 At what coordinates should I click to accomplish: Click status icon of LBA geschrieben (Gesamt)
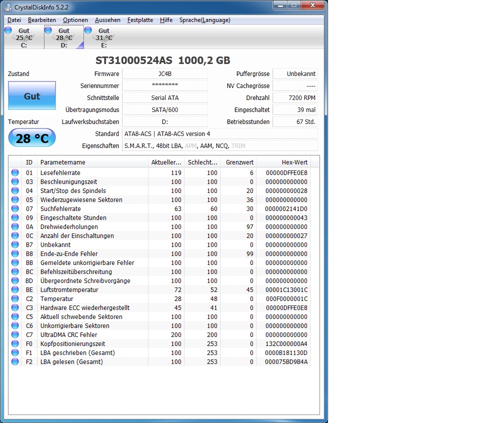click(x=15, y=352)
